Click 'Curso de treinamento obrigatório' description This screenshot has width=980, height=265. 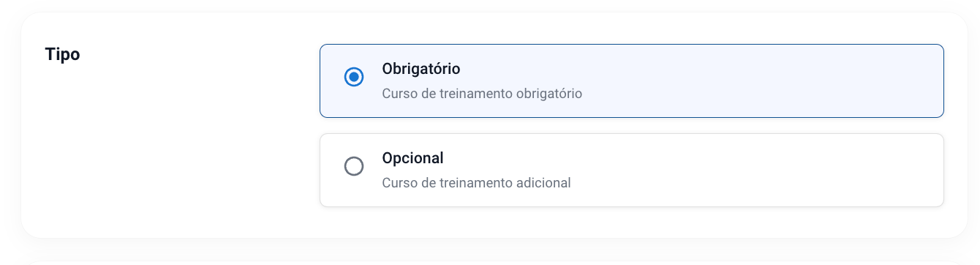pyautogui.click(x=482, y=94)
